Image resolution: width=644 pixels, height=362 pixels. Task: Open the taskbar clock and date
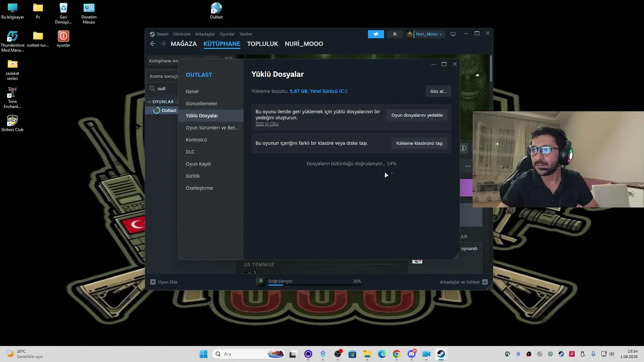tap(628, 354)
